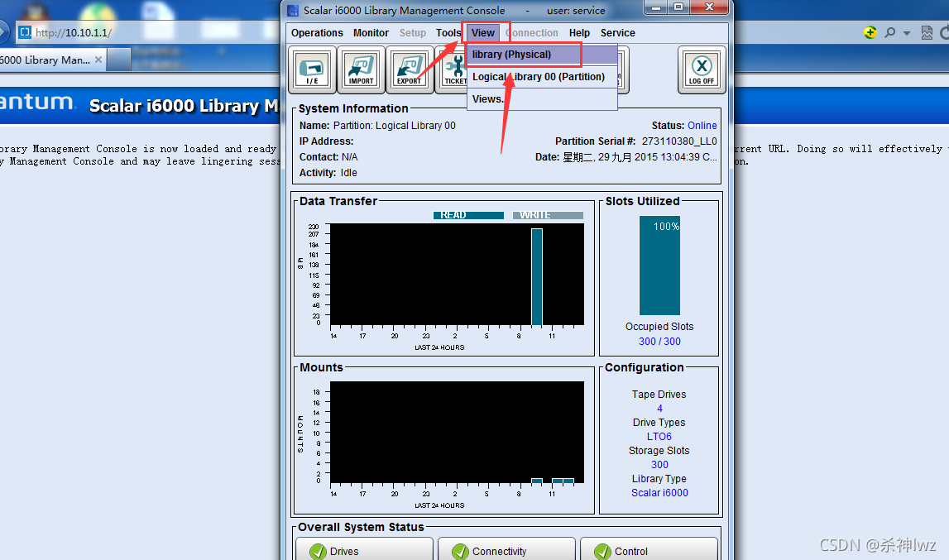The width and height of the screenshot is (949, 560).
Task: Click the browser compatibility view icon
Action: pos(927,33)
